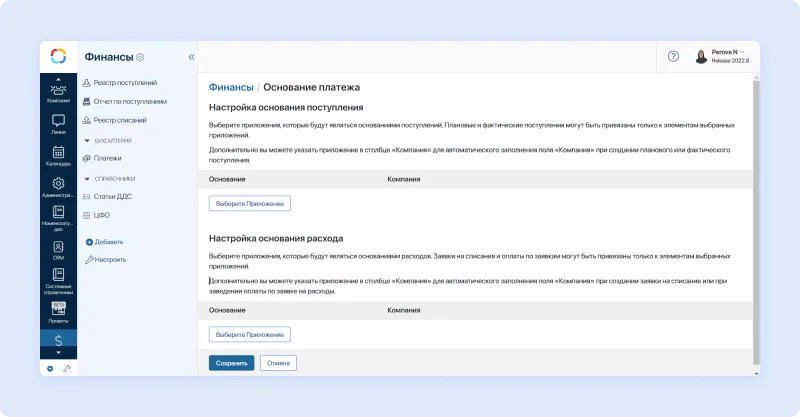Click the icon beside ЦФО
The height and width of the screenshot is (417, 800).
[87, 215]
